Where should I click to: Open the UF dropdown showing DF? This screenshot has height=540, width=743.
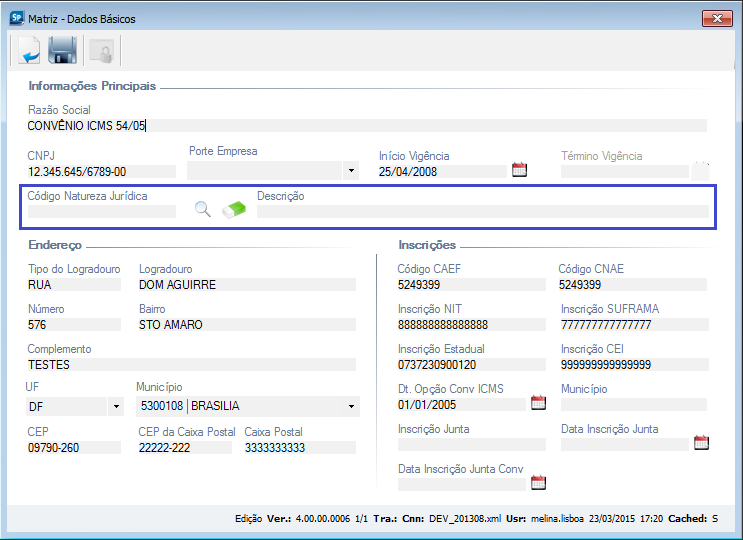[x=115, y=407]
